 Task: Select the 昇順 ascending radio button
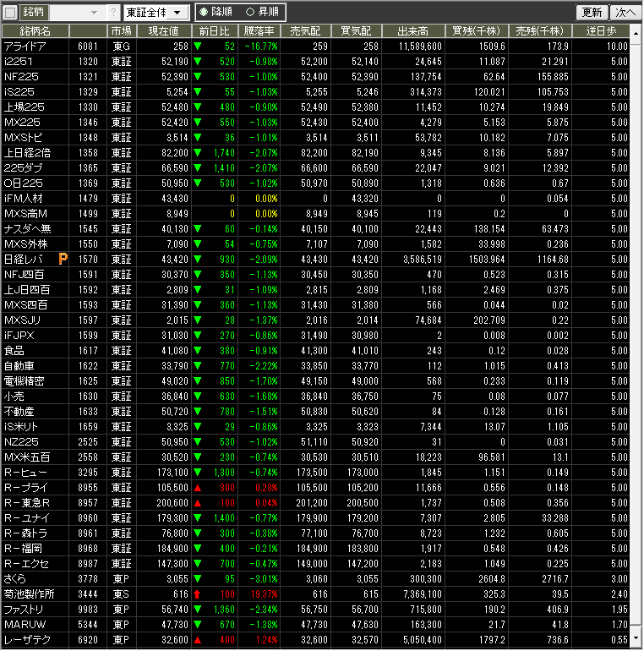click(249, 13)
